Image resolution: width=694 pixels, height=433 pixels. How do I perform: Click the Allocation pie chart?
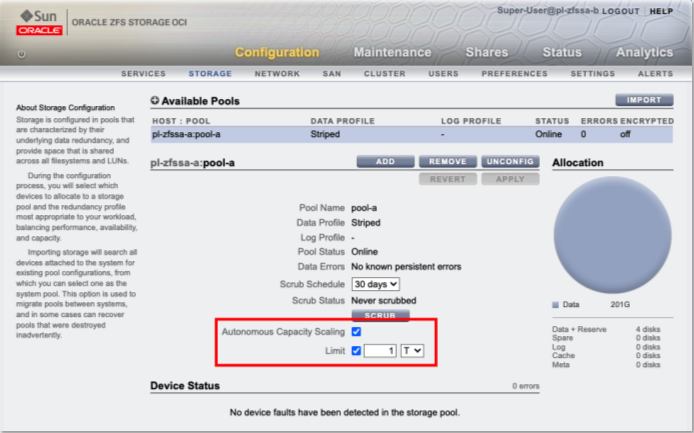(613, 235)
